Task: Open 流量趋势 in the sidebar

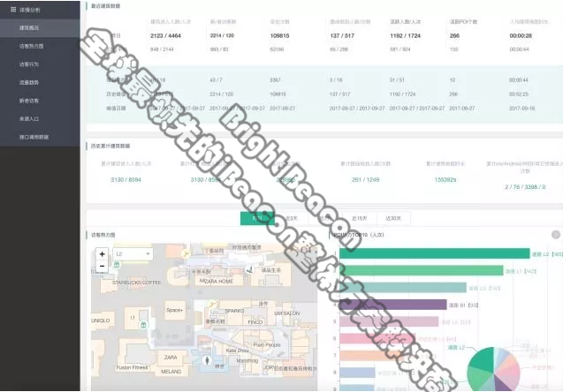Action: click(40, 82)
